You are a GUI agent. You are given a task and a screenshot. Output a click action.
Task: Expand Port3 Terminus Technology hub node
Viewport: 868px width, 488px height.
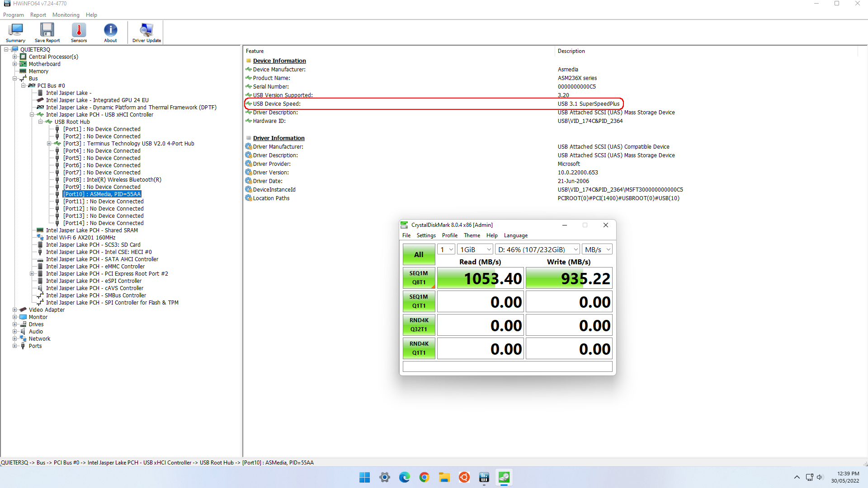point(49,144)
